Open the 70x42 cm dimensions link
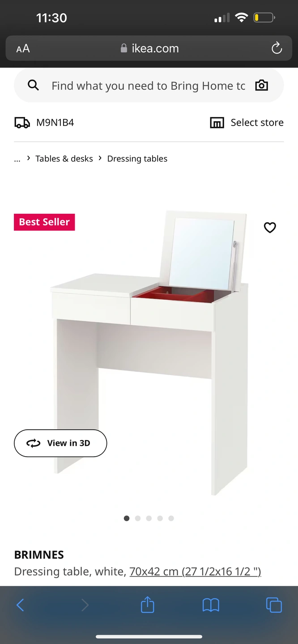The height and width of the screenshot is (644, 298). pos(195,572)
